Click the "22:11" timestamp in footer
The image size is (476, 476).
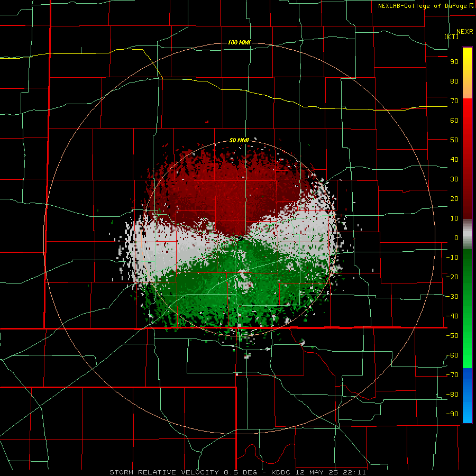click(355, 472)
